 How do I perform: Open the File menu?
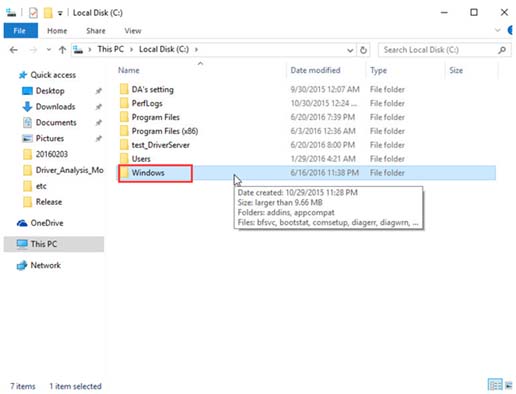[x=20, y=31]
